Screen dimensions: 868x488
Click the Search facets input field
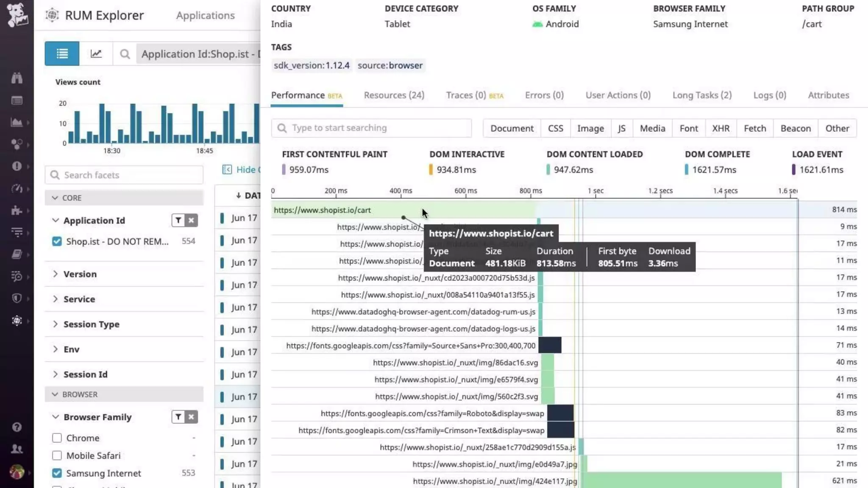pos(124,175)
